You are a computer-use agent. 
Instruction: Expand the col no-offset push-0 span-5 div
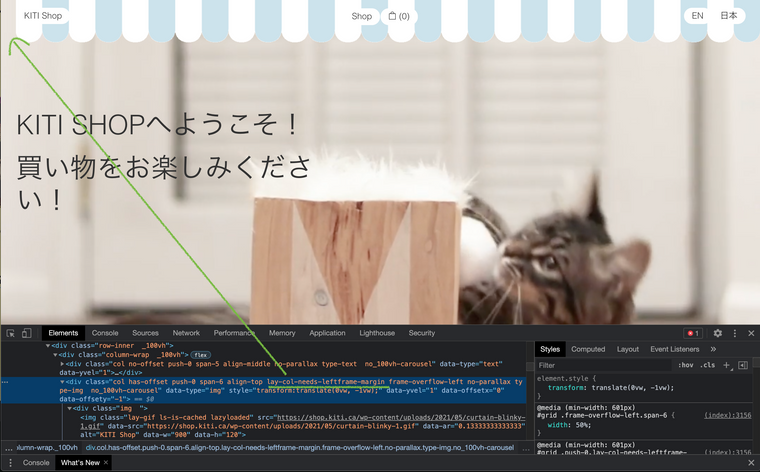coord(63,363)
